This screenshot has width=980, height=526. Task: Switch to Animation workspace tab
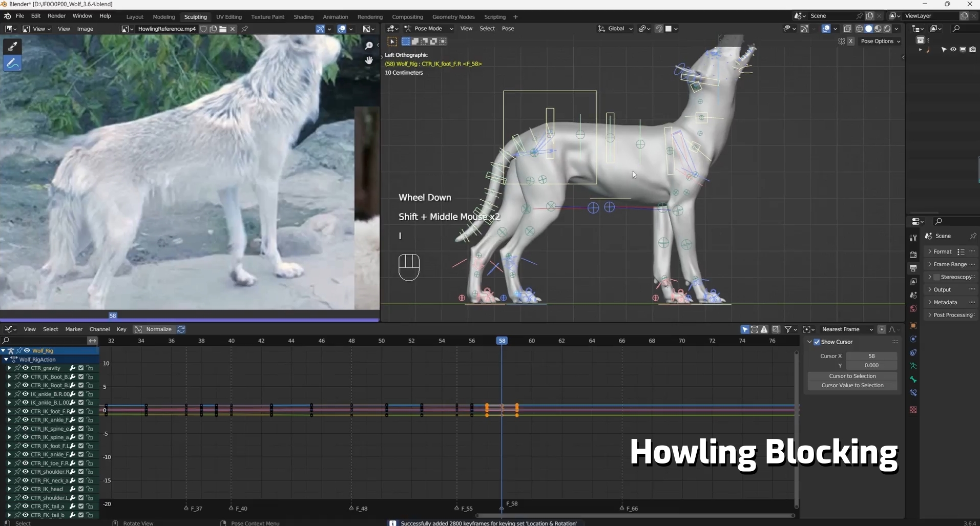(x=335, y=17)
